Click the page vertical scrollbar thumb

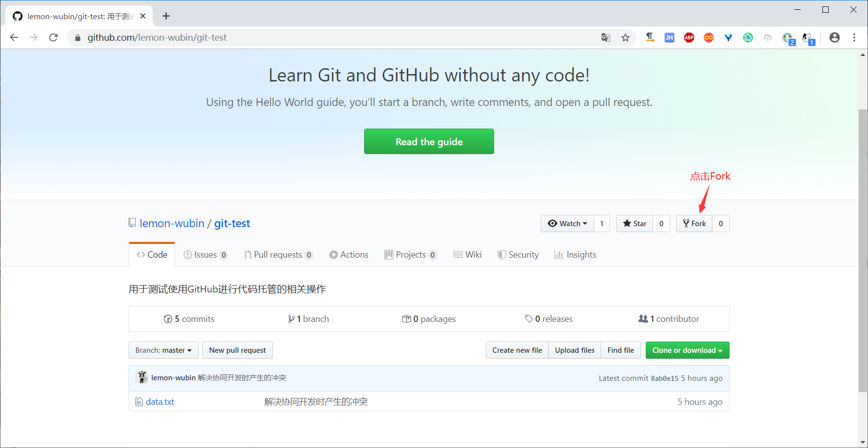pyautogui.click(x=863, y=250)
